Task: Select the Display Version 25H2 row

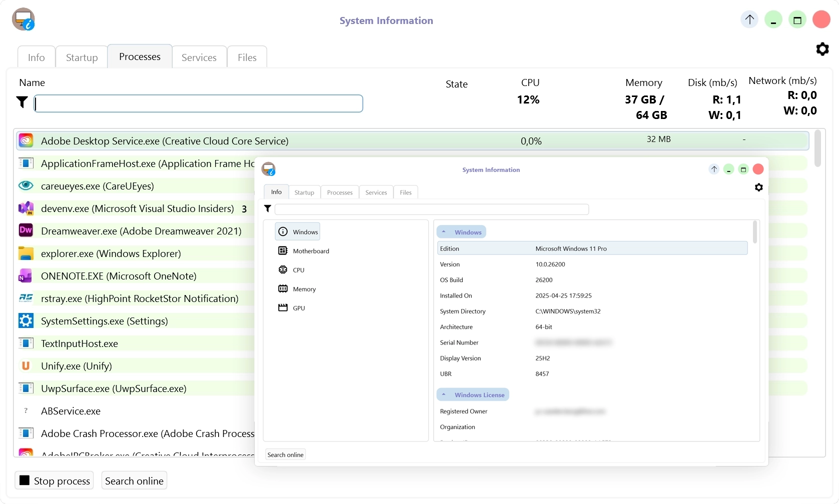Action: tap(592, 358)
